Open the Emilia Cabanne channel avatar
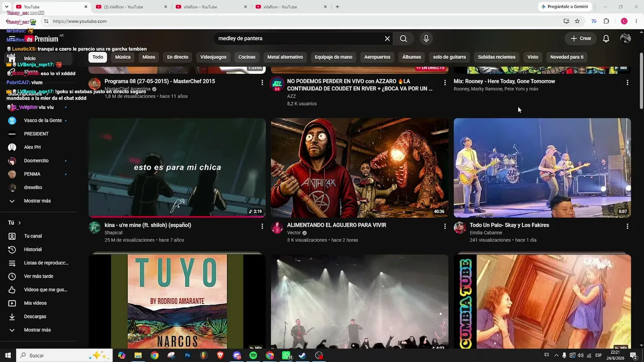 coord(459,228)
